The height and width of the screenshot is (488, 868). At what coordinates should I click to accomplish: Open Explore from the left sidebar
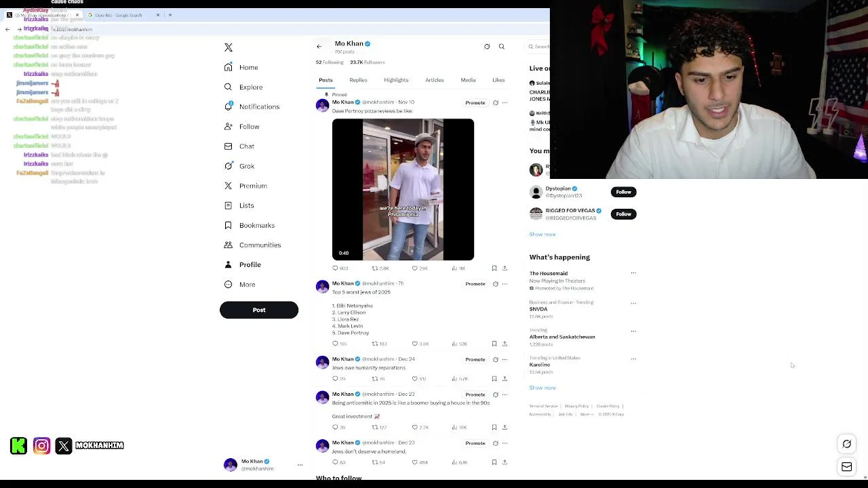(243, 87)
